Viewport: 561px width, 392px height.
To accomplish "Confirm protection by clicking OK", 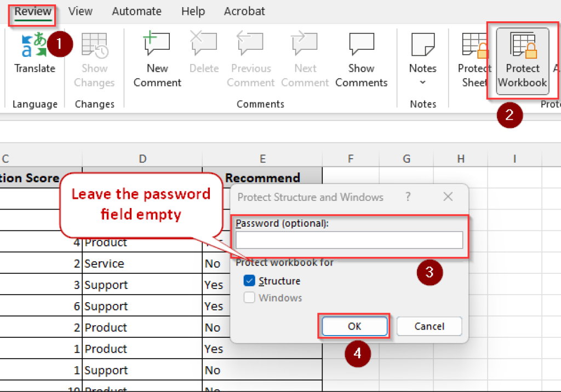I will 354,326.
